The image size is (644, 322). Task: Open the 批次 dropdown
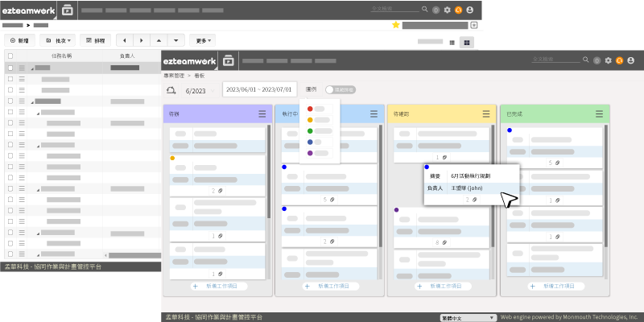pyautogui.click(x=58, y=39)
